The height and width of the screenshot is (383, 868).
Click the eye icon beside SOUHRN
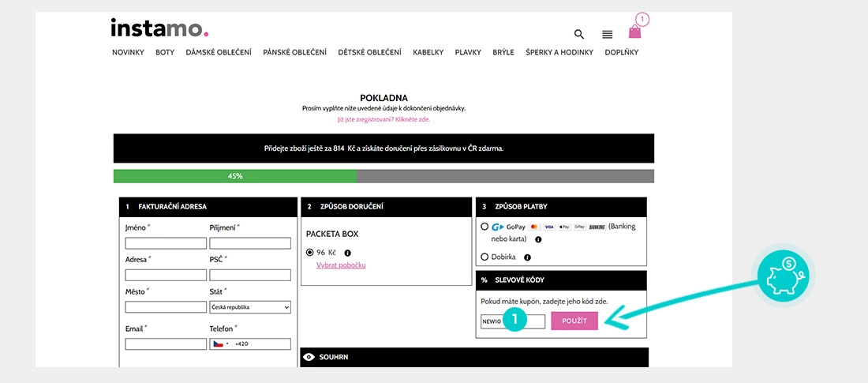pos(309,357)
